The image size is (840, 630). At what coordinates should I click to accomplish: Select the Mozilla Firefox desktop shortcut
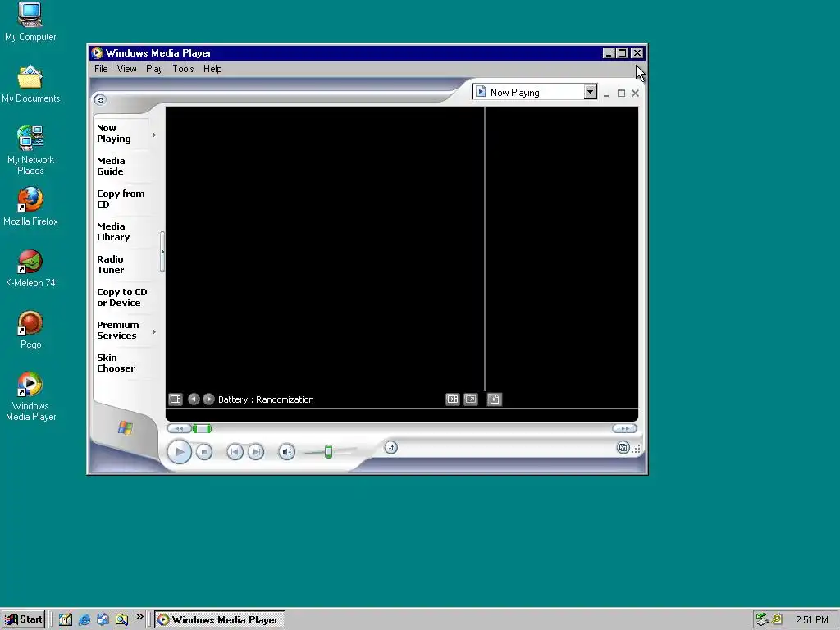tap(30, 207)
